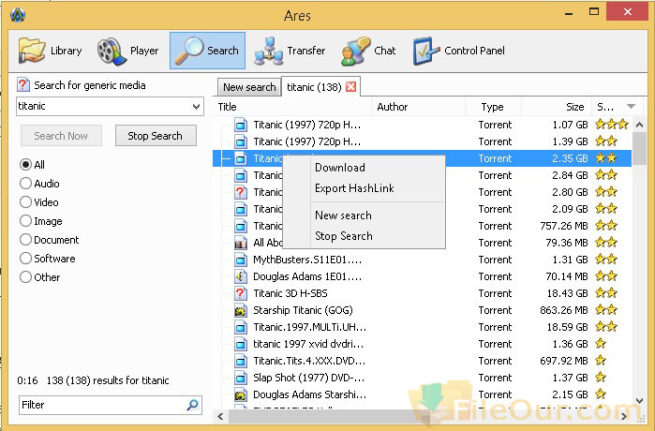Click file icon of Titanic (1997) 720p 1.07 GB row
655x431 pixels.
click(x=241, y=125)
